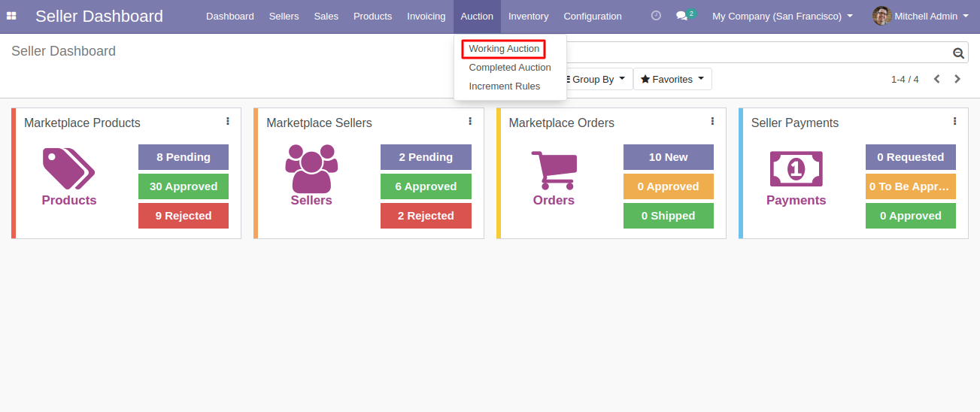Select Working Auction menu entry

[x=504, y=49]
